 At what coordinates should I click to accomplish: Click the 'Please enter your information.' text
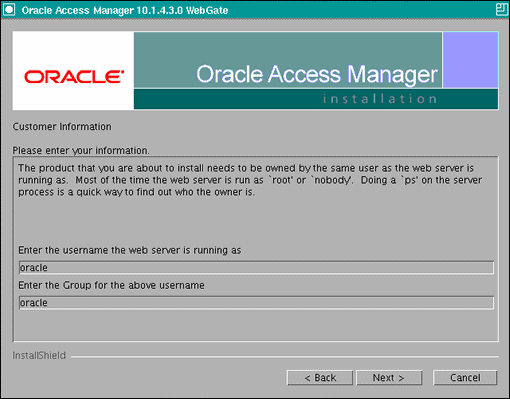click(81, 151)
